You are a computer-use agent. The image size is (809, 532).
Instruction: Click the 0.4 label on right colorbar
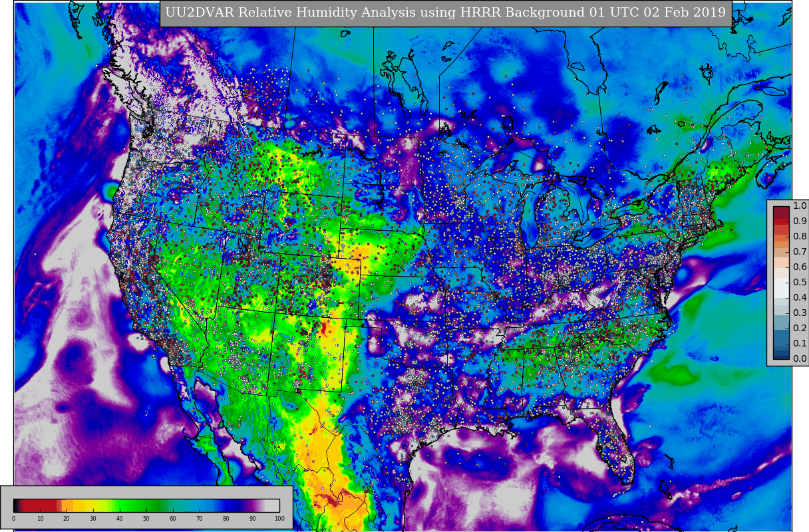coord(800,298)
